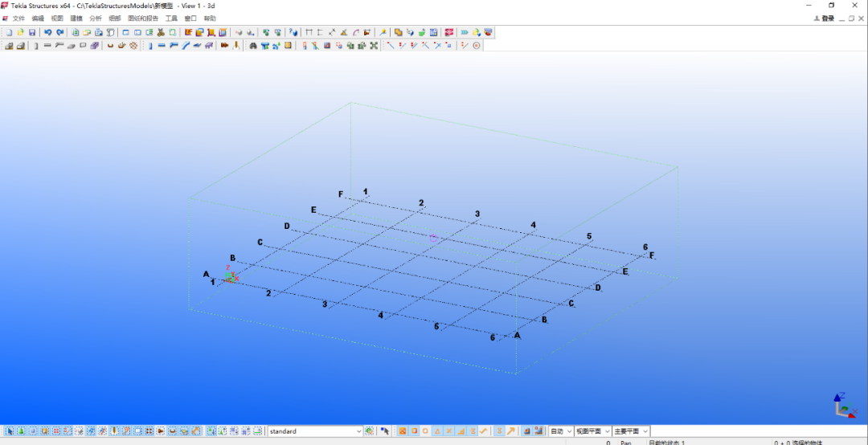Click the 登录 sign-in button

pyautogui.click(x=824, y=18)
